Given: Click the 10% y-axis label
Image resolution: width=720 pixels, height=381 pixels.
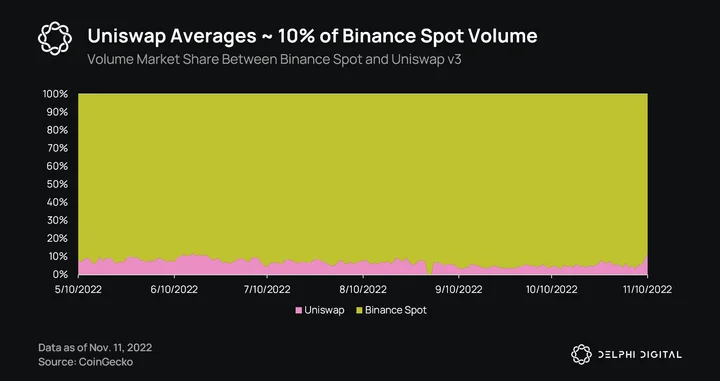Looking at the screenshot, I should (x=57, y=256).
